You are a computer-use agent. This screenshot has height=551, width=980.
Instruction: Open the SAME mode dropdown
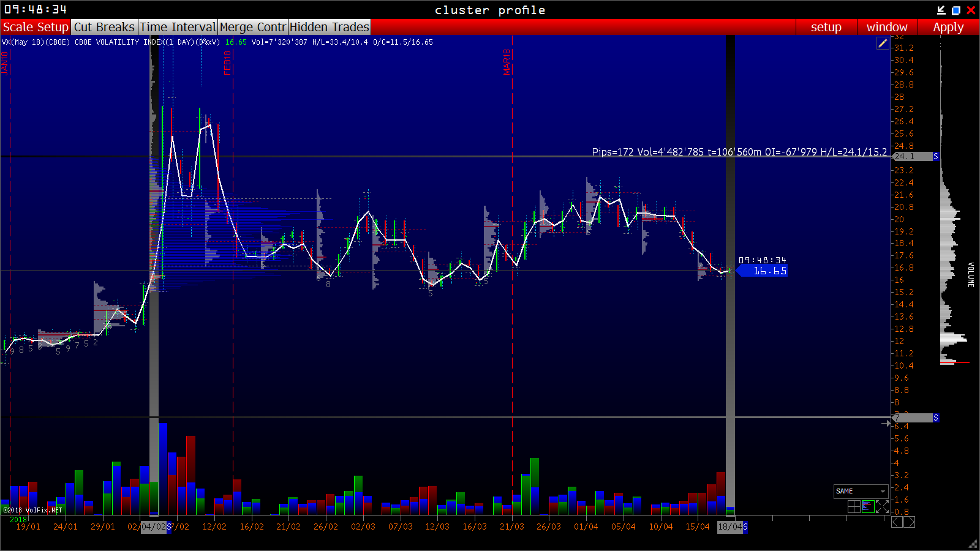coord(861,491)
